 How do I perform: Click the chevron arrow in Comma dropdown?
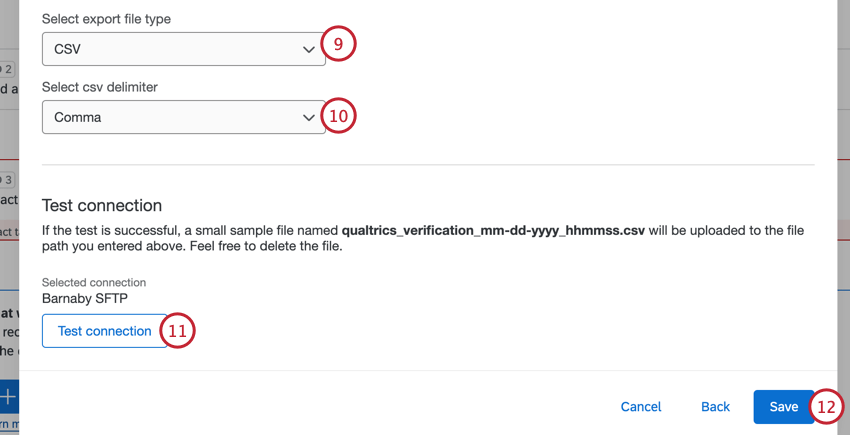pos(308,117)
